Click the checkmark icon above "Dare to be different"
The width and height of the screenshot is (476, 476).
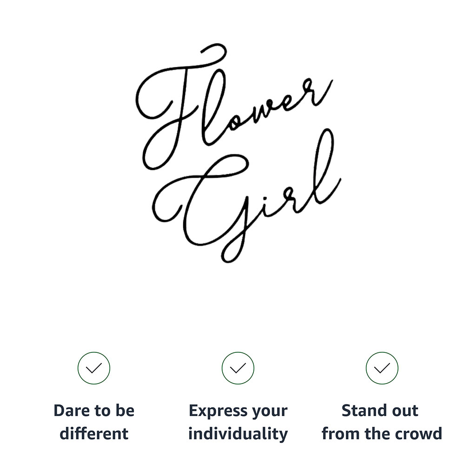pyautogui.click(x=94, y=368)
